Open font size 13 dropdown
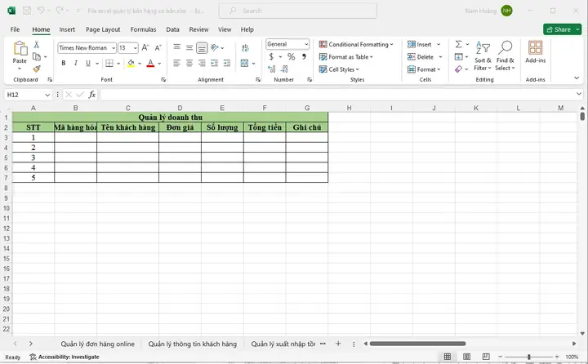The height and width of the screenshot is (364, 588). [x=135, y=48]
